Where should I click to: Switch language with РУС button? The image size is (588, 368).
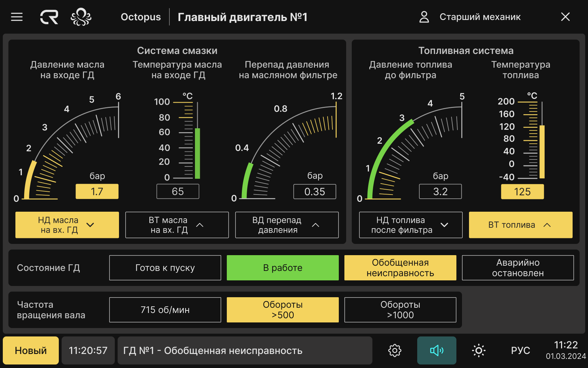coord(520,350)
